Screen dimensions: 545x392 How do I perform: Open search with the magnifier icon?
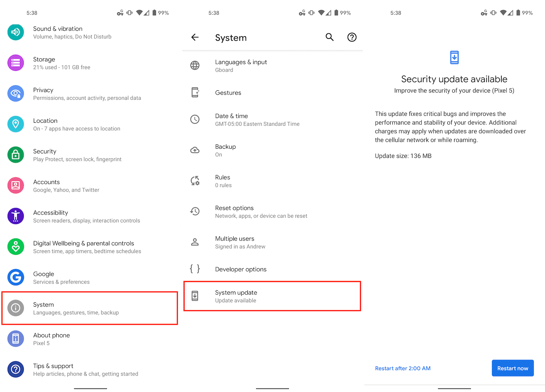point(330,37)
